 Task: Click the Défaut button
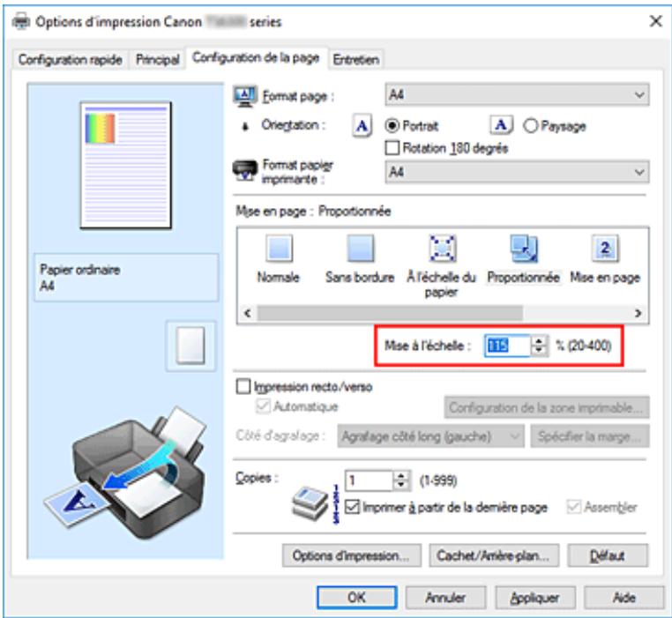pyautogui.click(x=608, y=555)
